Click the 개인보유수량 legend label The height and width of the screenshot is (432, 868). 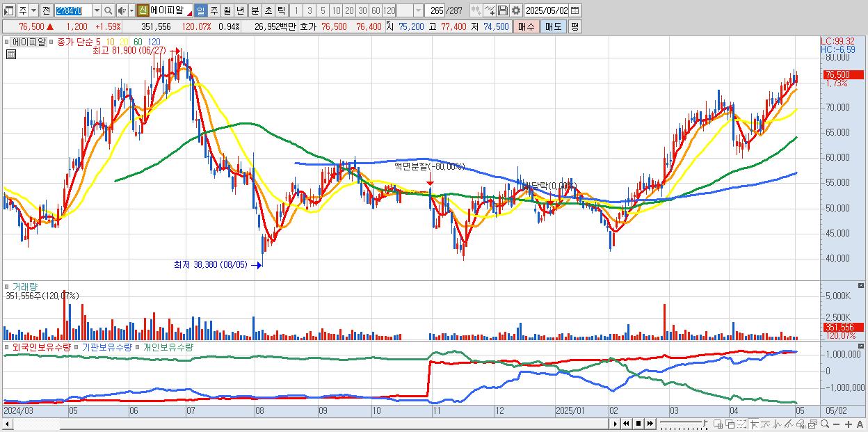[x=168, y=347]
